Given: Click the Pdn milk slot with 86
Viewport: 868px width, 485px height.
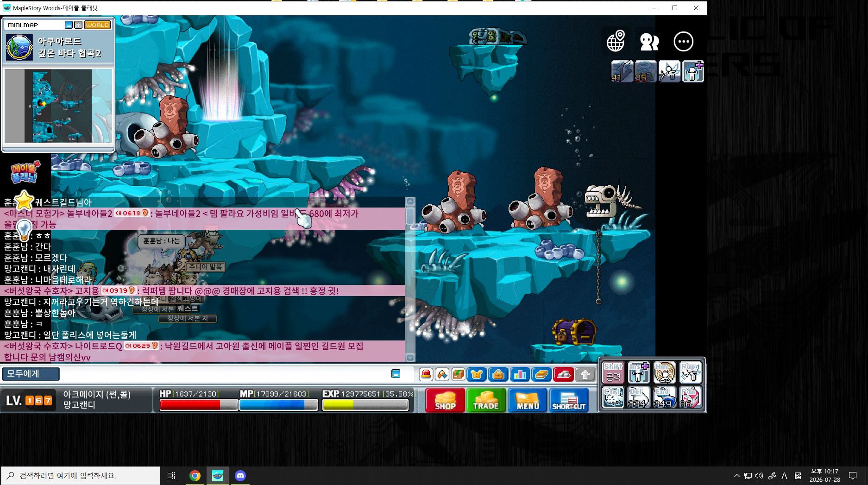Looking at the screenshot, I should (690, 397).
